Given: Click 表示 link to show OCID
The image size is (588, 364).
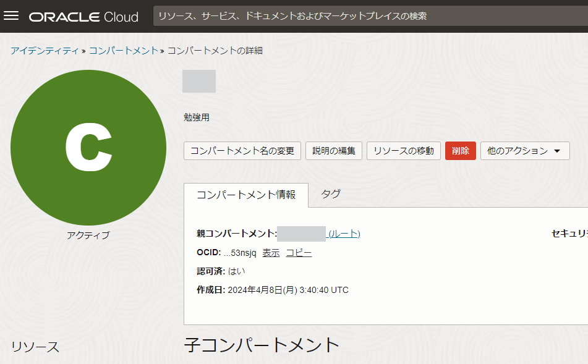Looking at the screenshot, I should click(x=271, y=253).
